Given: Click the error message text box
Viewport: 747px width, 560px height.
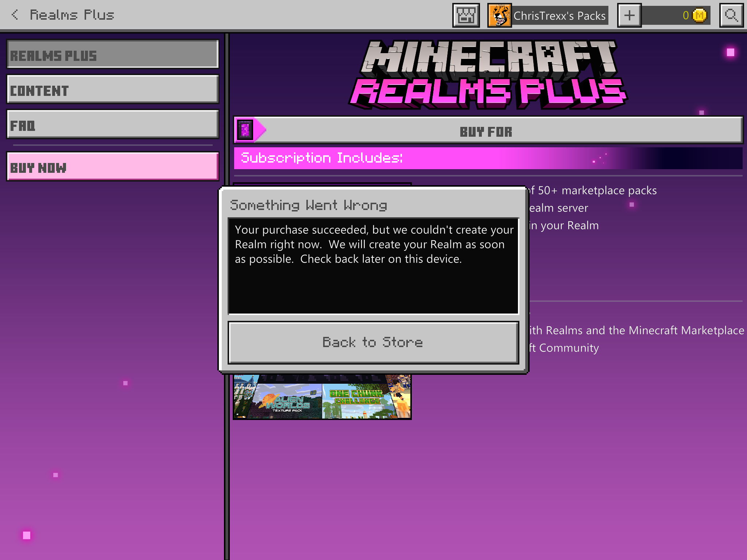Looking at the screenshot, I should tap(373, 266).
